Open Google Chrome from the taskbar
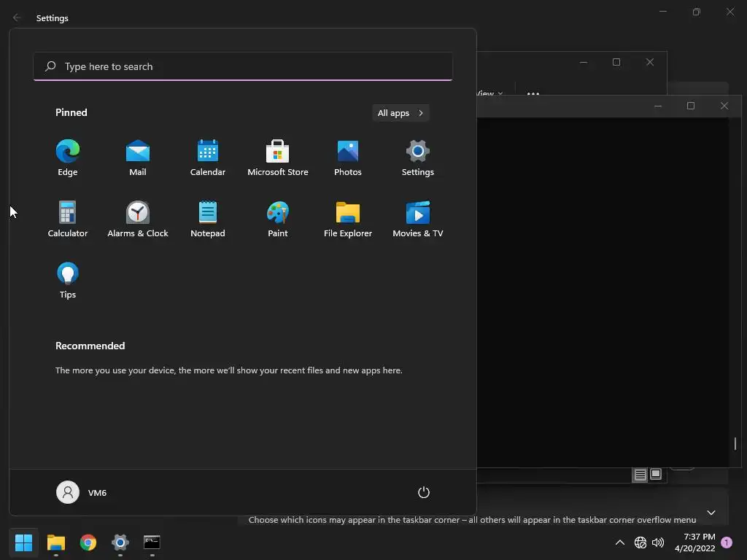Image resolution: width=747 pixels, height=560 pixels. point(88,542)
